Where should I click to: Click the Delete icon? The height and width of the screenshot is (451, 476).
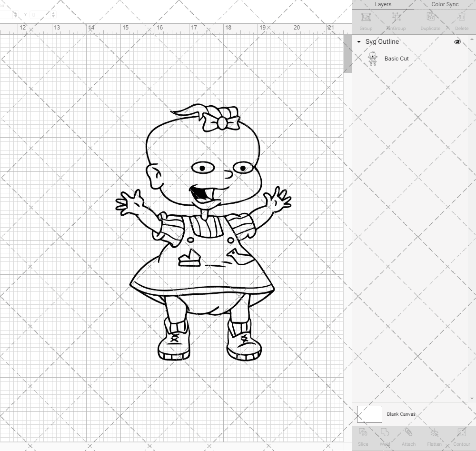tap(461, 18)
